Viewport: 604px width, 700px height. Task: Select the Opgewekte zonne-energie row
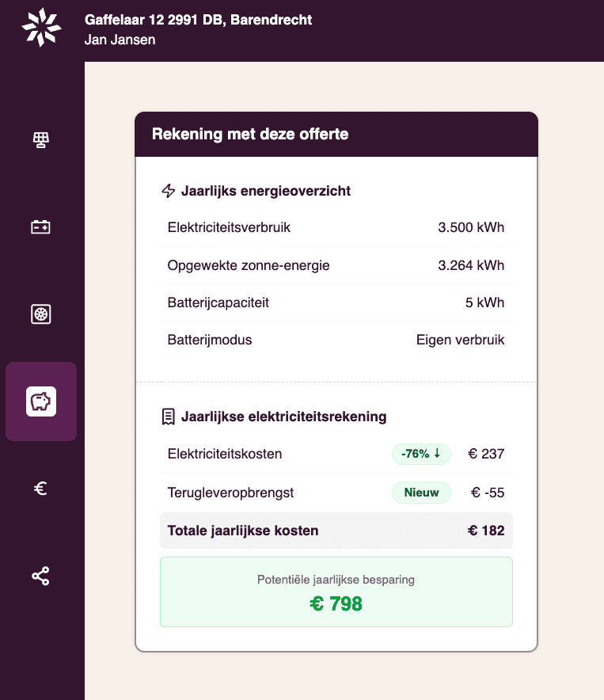pyautogui.click(x=336, y=265)
